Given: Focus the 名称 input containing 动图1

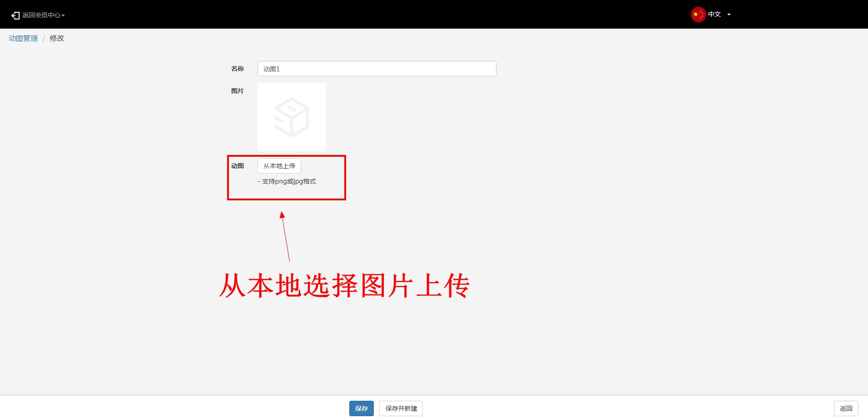Looking at the screenshot, I should pos(377,69).
